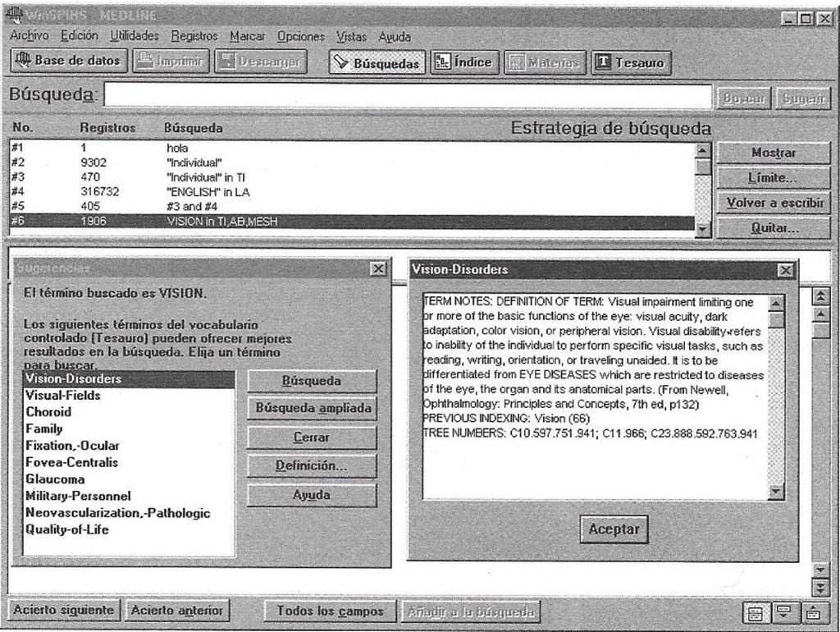
Task: Click the scroll-up arrow of search strategy list
Action: [702, 151]
